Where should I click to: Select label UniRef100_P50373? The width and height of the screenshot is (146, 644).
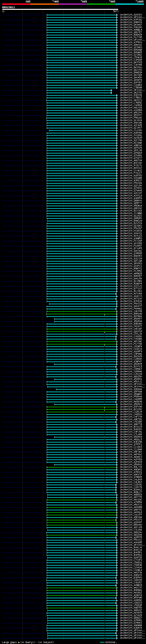pyautogui.click(x=131, y=520)
